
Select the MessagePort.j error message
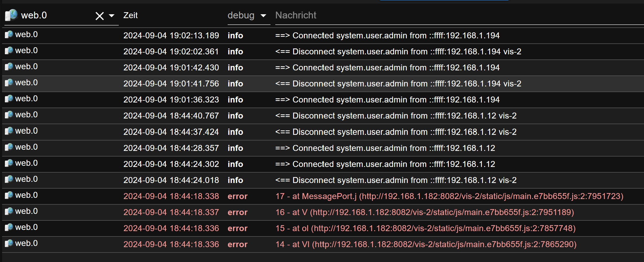tap(449, 196)
